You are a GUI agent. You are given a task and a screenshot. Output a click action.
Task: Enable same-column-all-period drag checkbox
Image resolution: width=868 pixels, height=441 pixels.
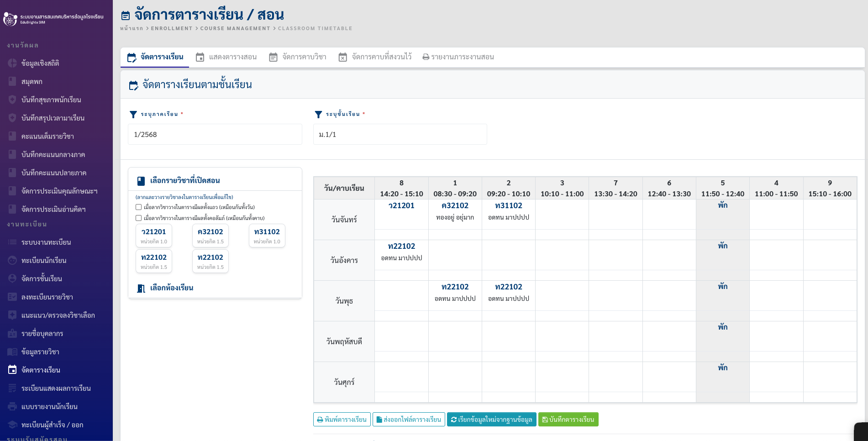(x=139, y=218)
